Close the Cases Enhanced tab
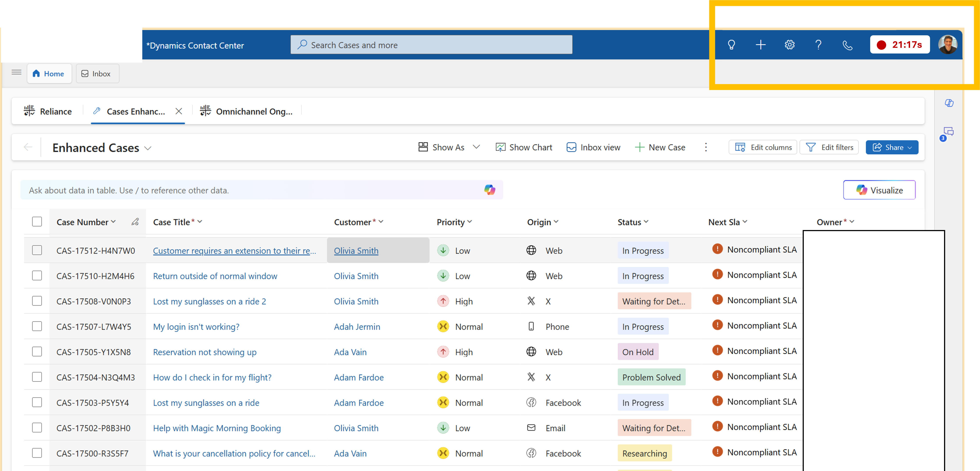The image size is (980, 471). click(179, 111)
